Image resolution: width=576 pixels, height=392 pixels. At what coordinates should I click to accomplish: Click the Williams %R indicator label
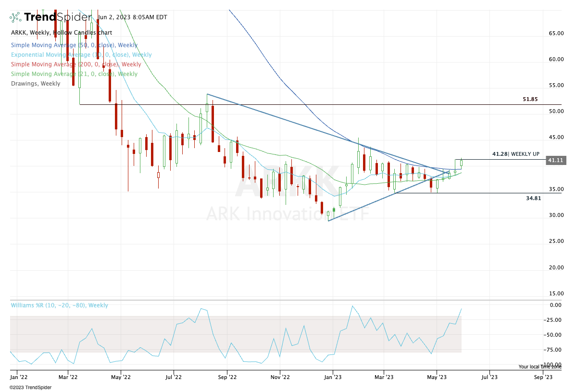click(x=60, y=305)
